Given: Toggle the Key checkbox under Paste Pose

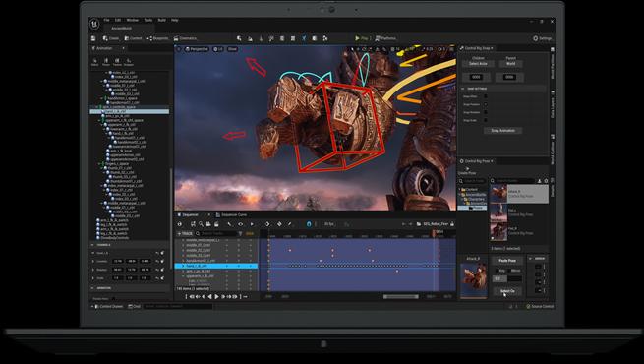Looking at the screenshot, I should pyautogui.click(x=497, y=271).
